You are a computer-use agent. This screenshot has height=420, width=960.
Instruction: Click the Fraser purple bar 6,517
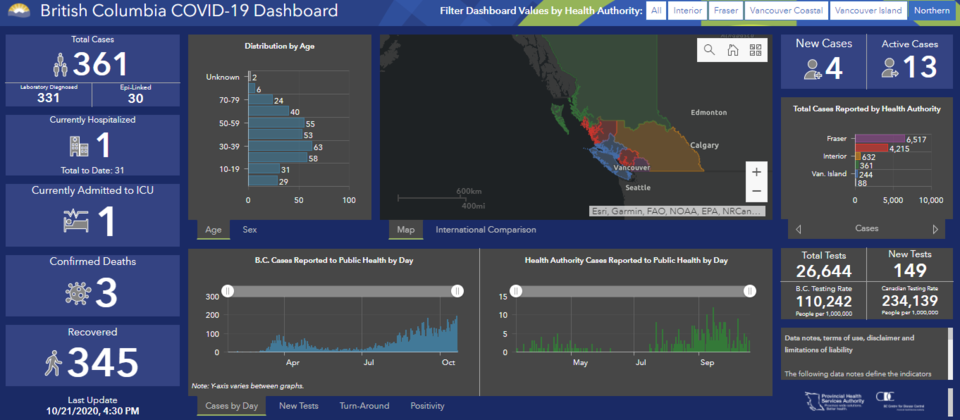[879, 139]
